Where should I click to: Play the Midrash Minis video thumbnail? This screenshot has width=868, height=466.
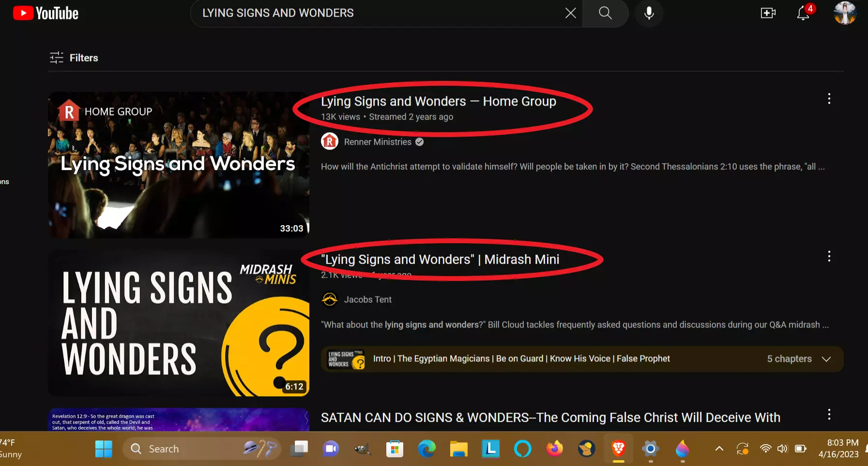[178, 323]
